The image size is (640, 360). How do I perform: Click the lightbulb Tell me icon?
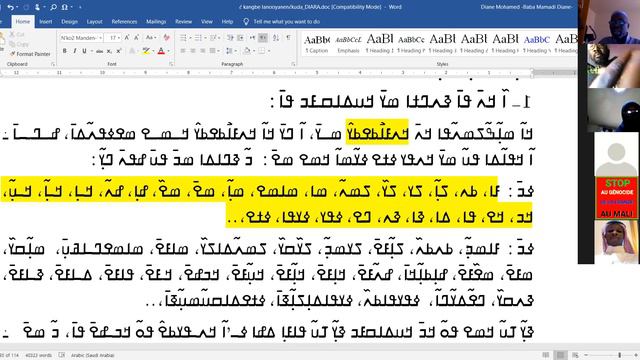[246, 22]
